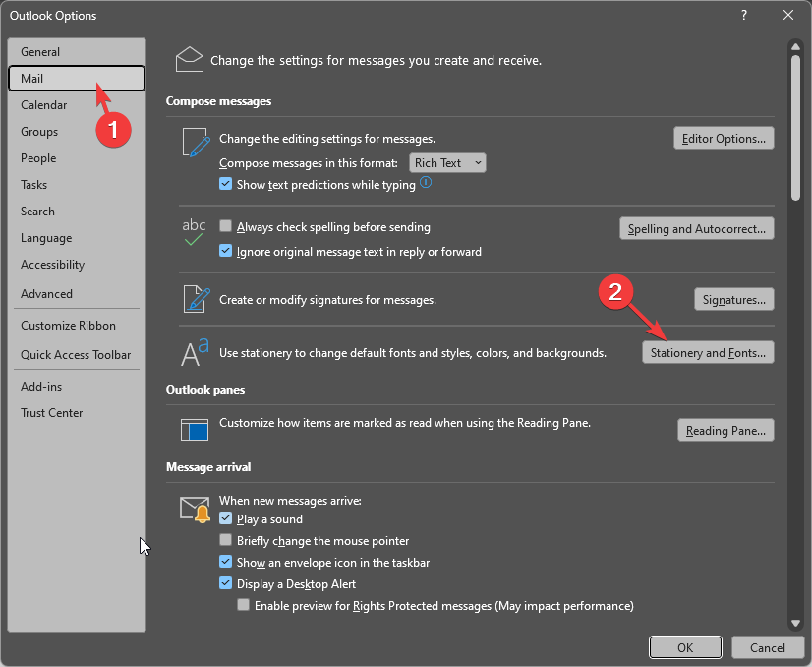Image resolution: width=812 pixels, height=667 pixels.
Task: Click the Outlook panes section heading
Action: [x=205, y=390]
